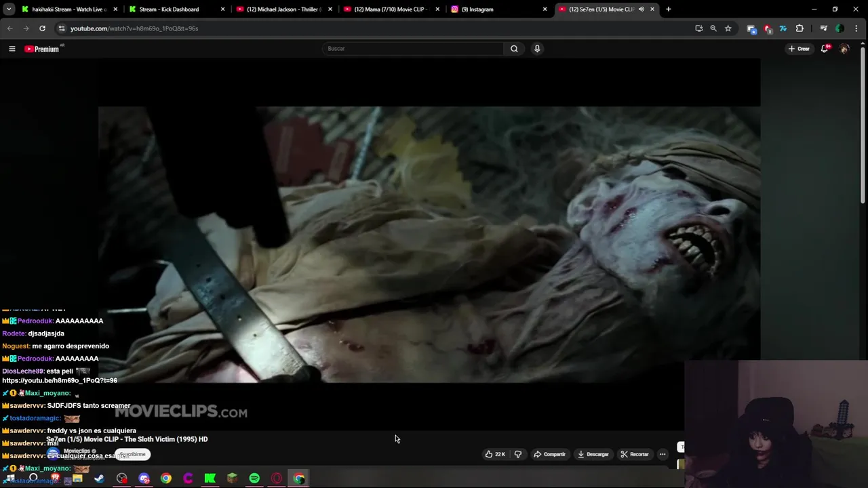Click the Descargar download button
Screen dimensions: 868x488
point(593,454)
